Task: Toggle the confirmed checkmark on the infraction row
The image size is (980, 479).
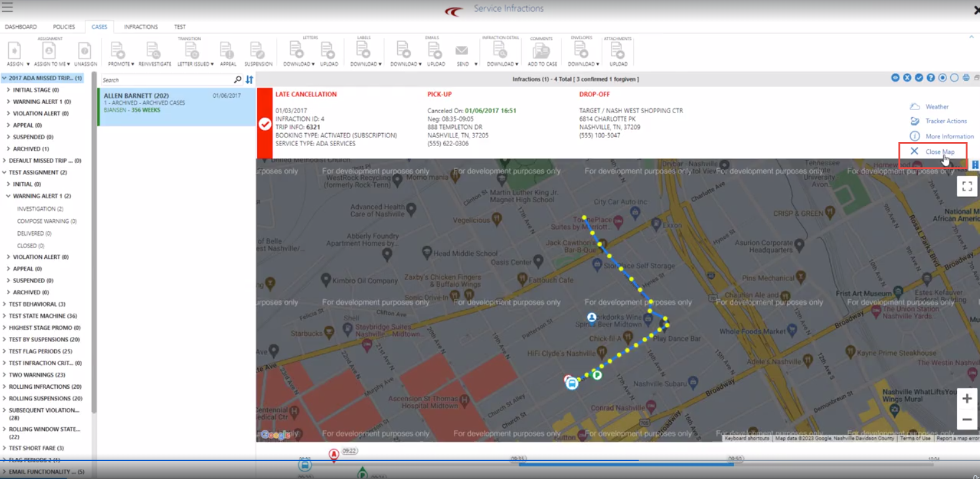Action: click(x=265, y=124)
